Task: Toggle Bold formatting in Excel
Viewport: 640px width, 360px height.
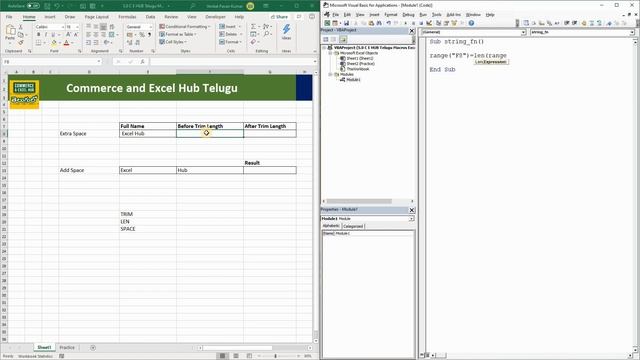Action: [38, 35]
